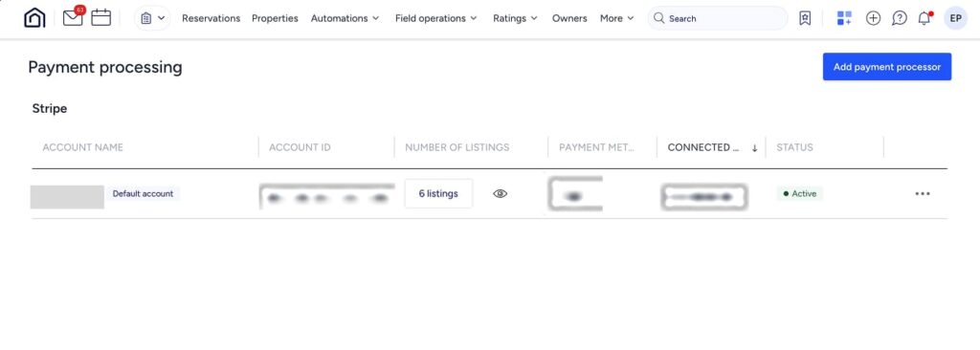The height and width of the screenshot is (350, 980).
Task: Open notifications bell icon
Action: pyautogui.click(x=924, y=18)
